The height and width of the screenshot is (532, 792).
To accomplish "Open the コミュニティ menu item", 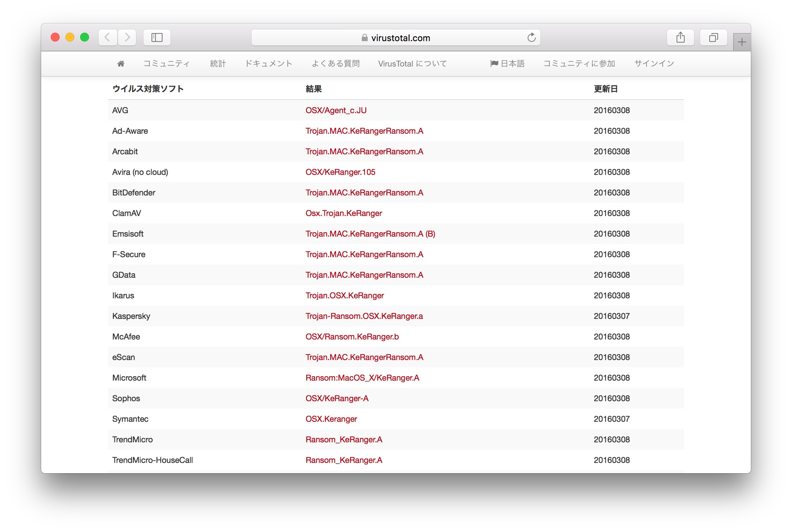I will [x=167, y=64].
